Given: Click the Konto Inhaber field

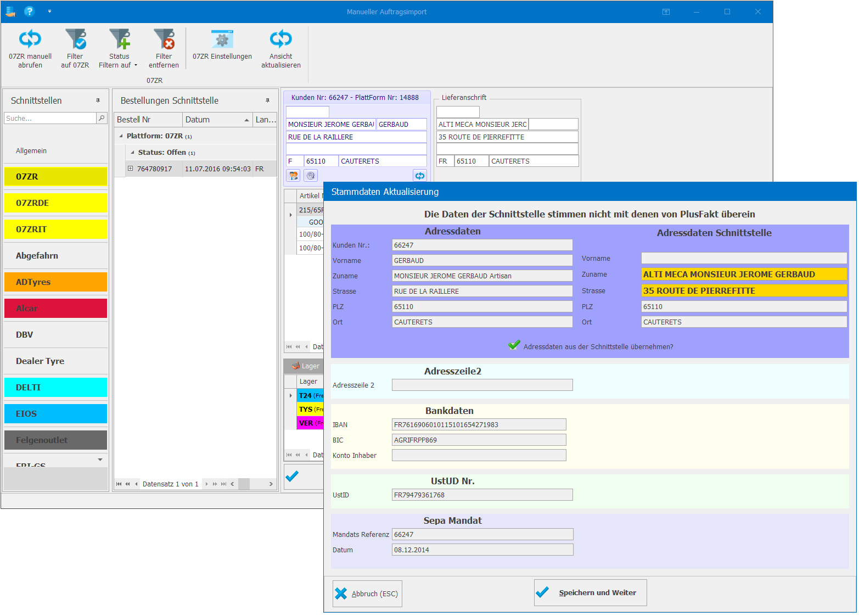Looking at the screenshot, I should (x=479, y=455).
